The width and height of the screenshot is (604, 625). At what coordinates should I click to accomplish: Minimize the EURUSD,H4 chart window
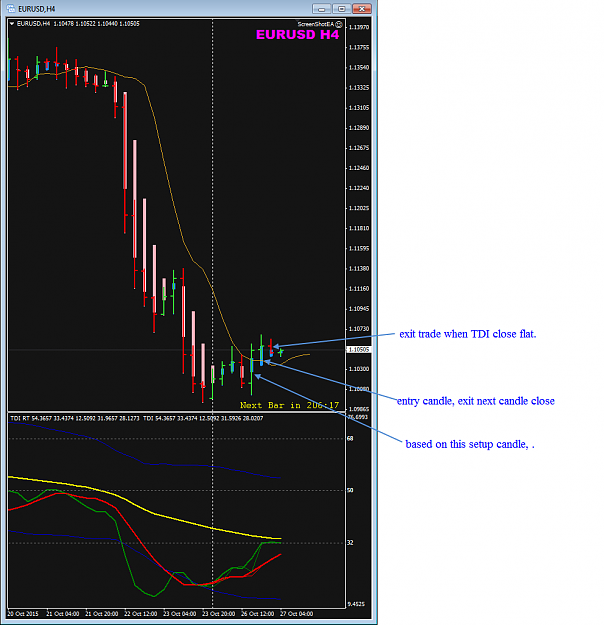(321, 8)
